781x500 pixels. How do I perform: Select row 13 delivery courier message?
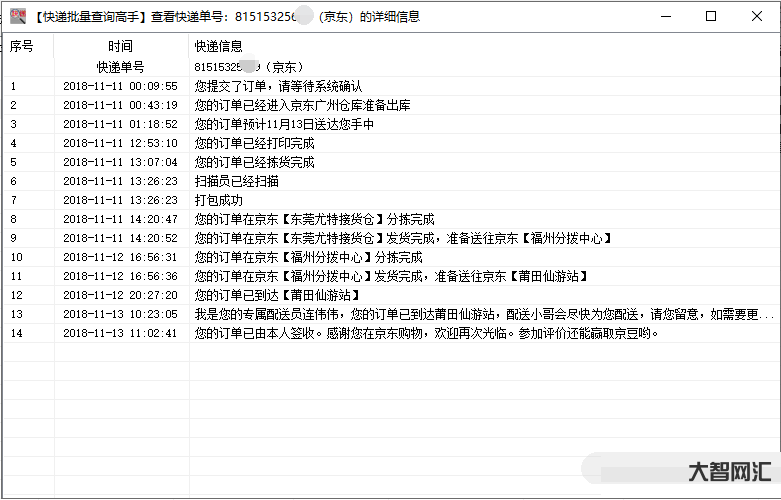[x=480, y=314]
